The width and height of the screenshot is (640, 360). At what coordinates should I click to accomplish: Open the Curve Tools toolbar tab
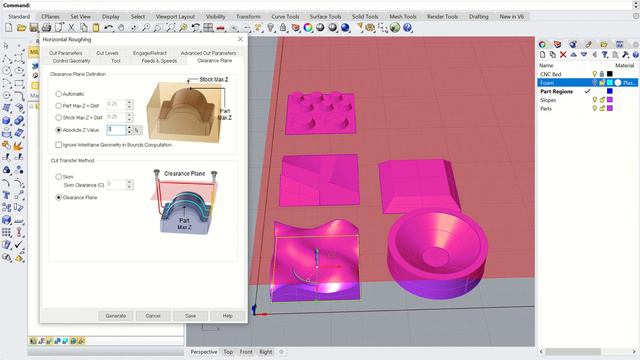pos(285,17)
